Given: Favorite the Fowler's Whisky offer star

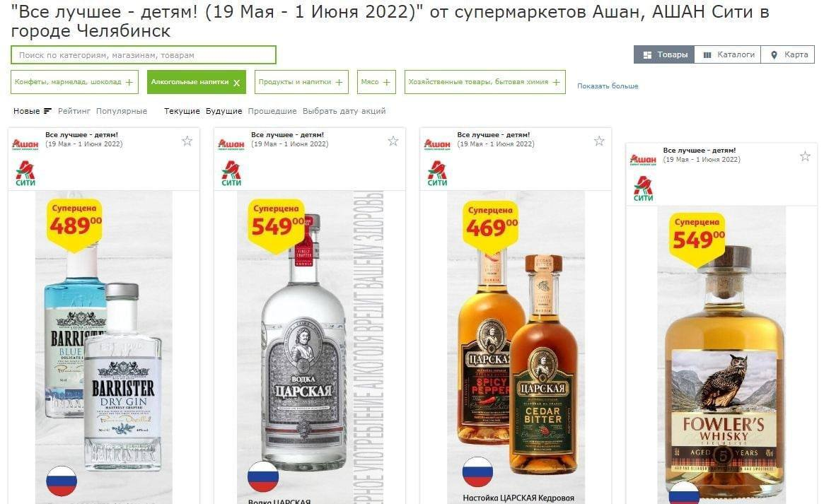Looking at the screenshot, I should click(x=805, y=156).
